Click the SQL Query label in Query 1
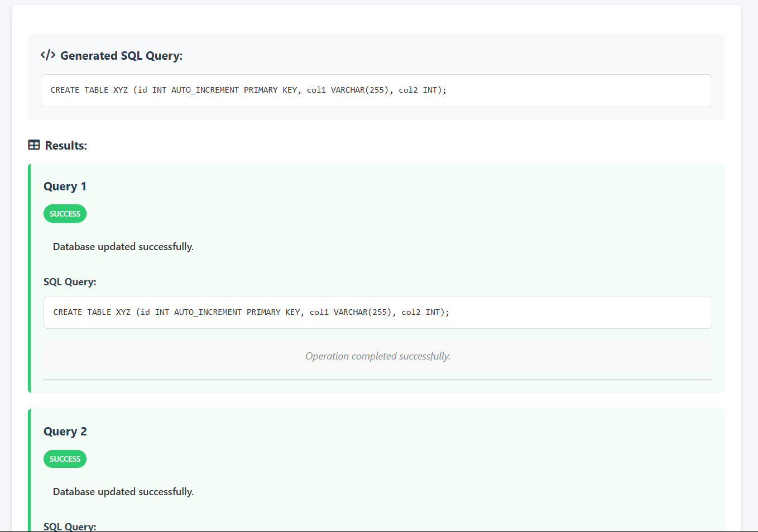The height and width of the screenshot is (532, 758). [70, 282]
